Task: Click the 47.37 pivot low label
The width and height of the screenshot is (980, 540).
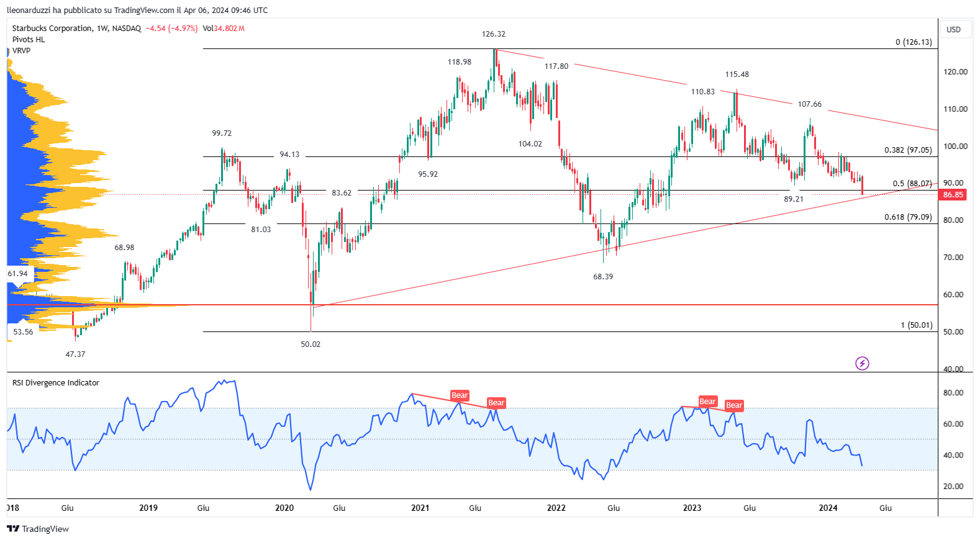Action: click(x=75, y=354)
